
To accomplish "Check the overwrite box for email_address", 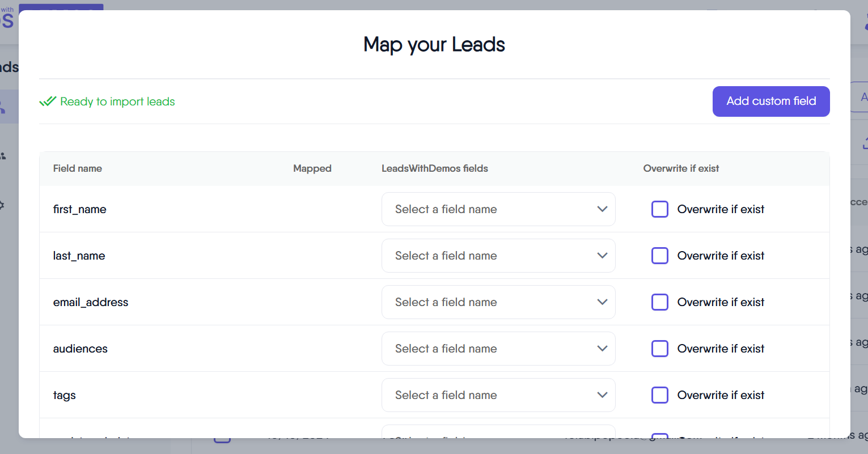I will 659,302.
